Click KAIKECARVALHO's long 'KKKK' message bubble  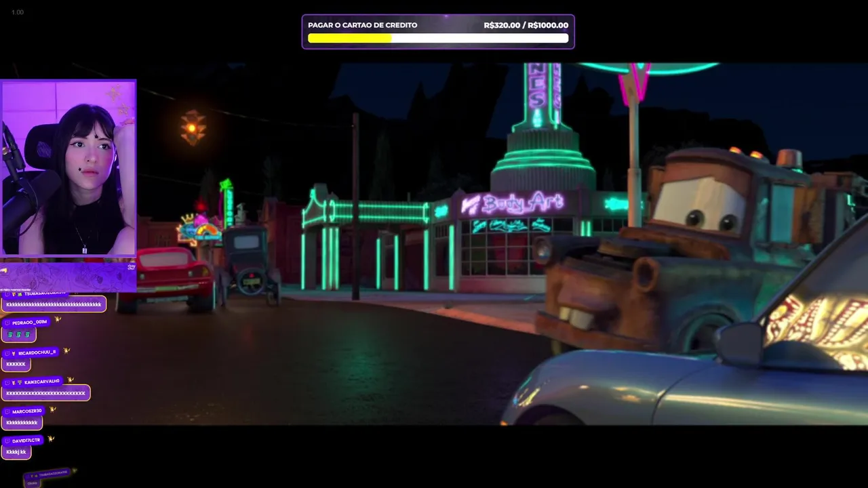coord(45,393)
